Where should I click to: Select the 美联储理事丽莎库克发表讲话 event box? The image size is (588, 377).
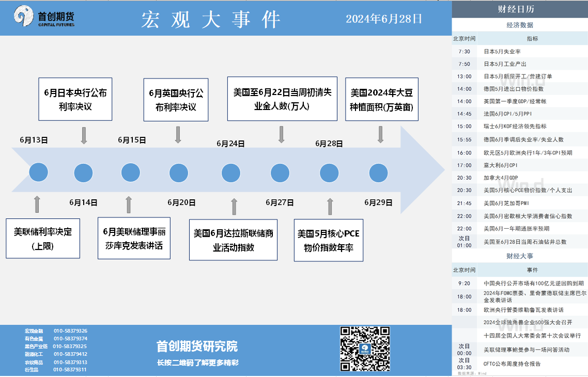tap(134, 239)
